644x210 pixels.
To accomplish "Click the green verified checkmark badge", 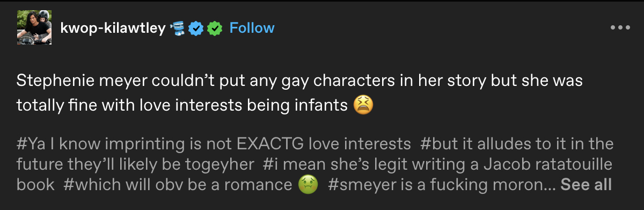I will coord(215,28).
